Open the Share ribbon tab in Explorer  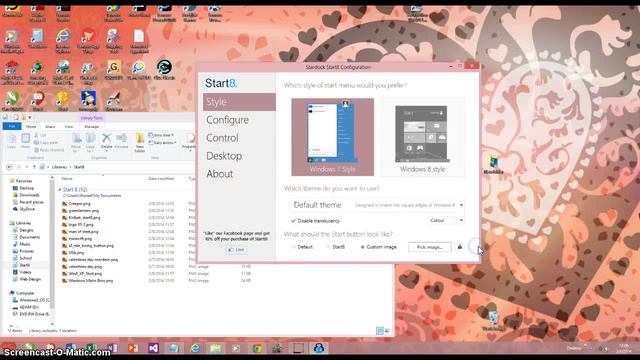pos(50,127)
